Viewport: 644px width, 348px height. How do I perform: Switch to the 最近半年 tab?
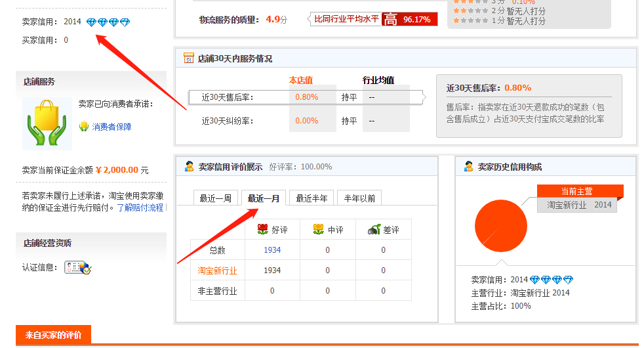(x=312, y=198)
